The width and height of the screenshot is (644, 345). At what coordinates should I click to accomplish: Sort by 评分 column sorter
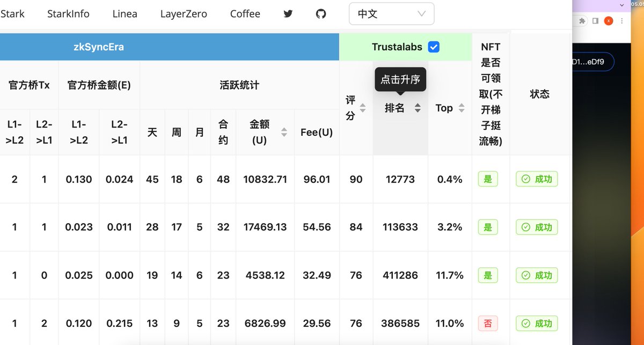pyautogui.click(x=363, y=108)
